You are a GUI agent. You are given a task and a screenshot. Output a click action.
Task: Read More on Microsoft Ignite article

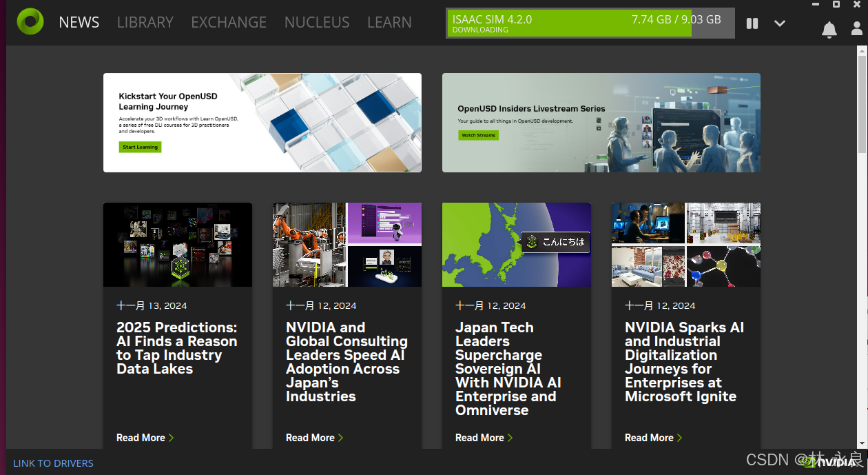pyautogui.click(x=653, y=438)
